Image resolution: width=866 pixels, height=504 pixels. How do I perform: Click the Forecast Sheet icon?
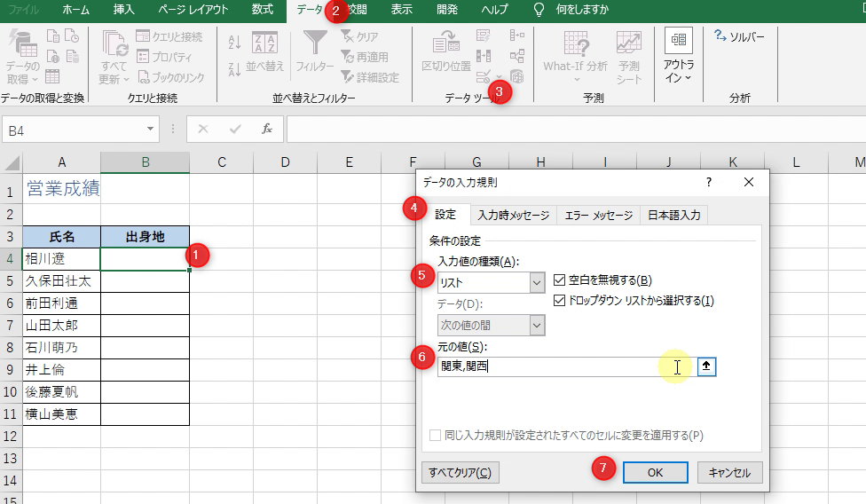[x=629, y=46]
